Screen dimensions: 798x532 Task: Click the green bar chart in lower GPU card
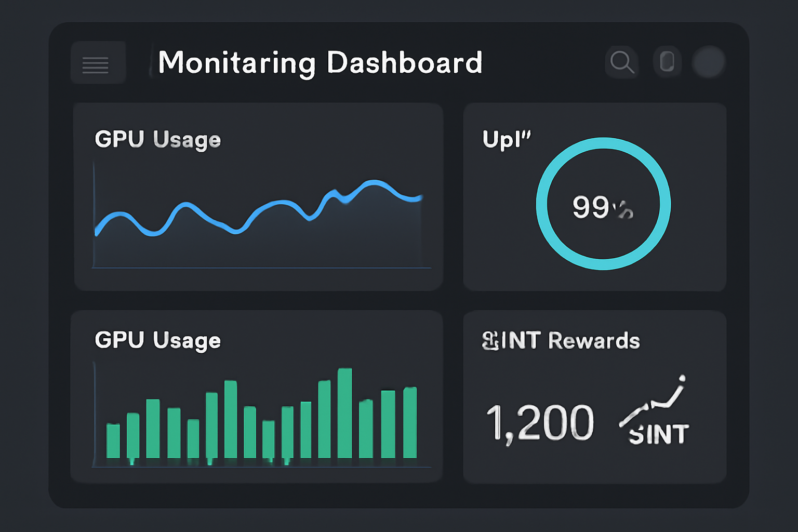260,421
